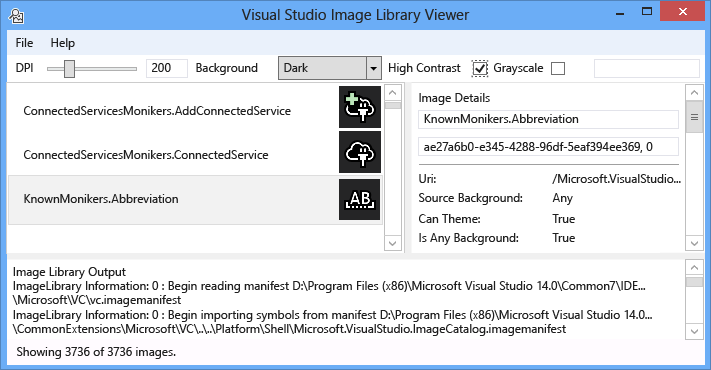Screen dimensions: 711x370
Task: Click output panel scrollbar up arrow
Action: (x=694, y=268)
